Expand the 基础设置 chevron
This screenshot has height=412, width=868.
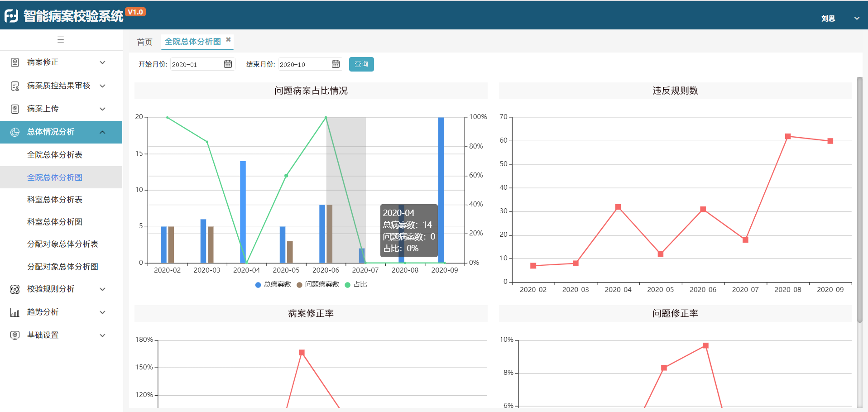click(102, 335)
